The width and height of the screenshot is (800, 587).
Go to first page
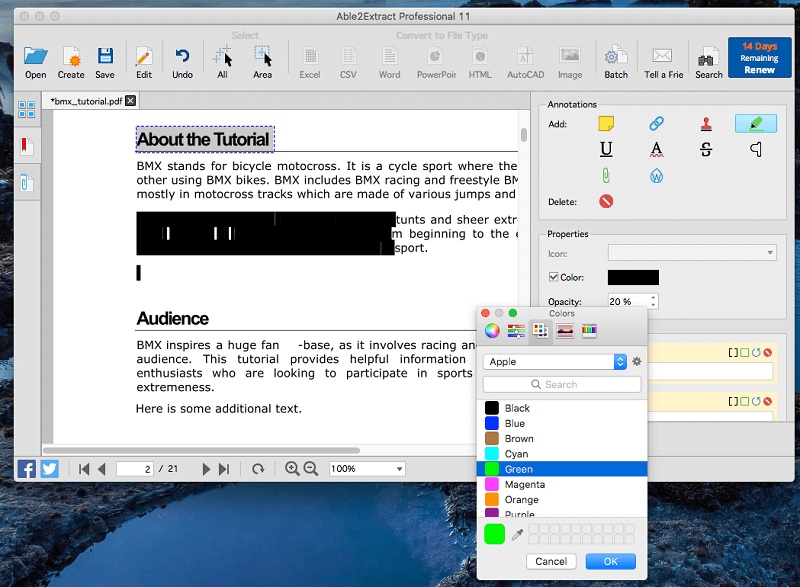click(84, 469)
